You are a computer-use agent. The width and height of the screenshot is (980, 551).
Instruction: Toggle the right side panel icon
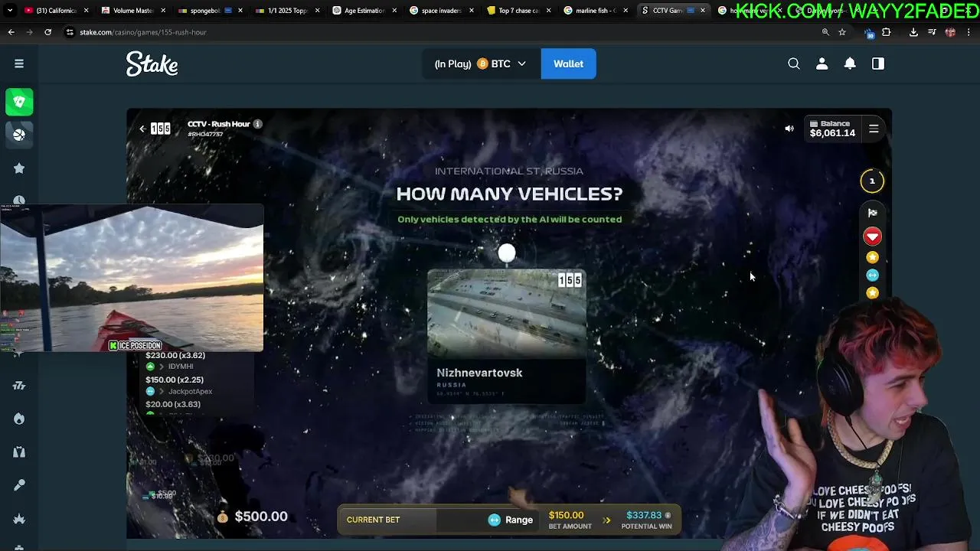(878, 64)
